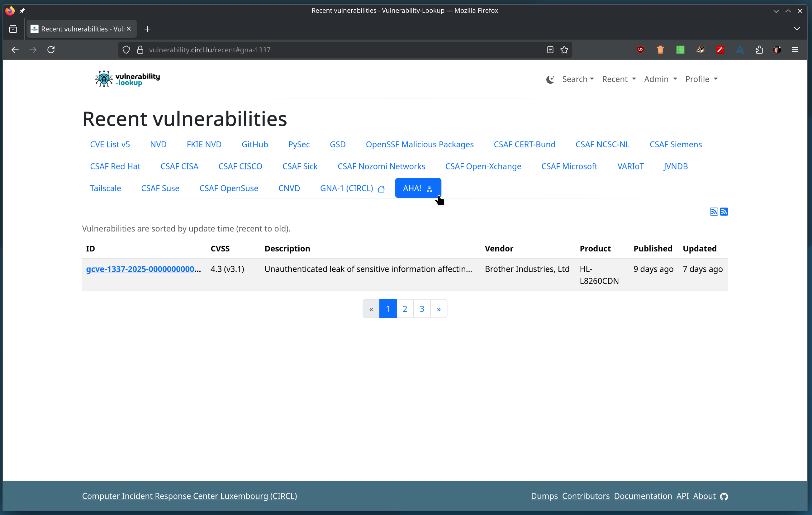Select the CSAF Red Hat tab
Image resolution: width=812 pixels, height=515 pixels.
point(115,166)
